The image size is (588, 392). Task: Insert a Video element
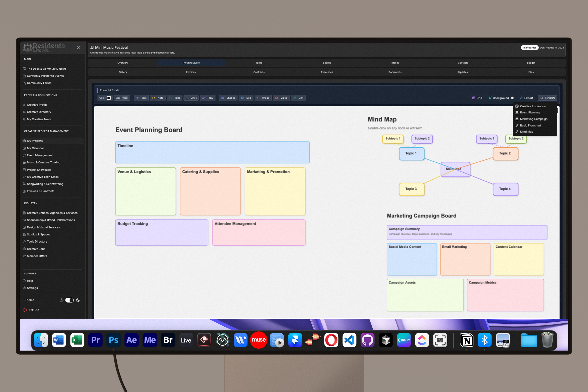[x=281, y=98]
